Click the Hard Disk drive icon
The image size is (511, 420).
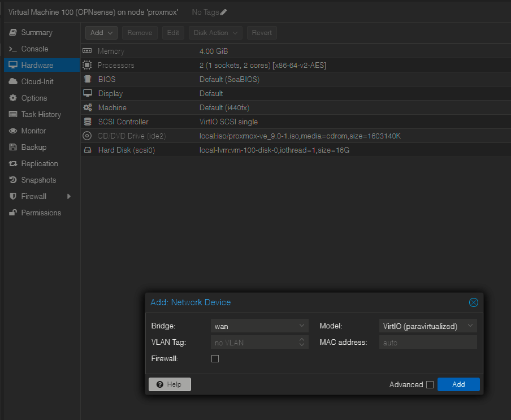click(88, 150)
